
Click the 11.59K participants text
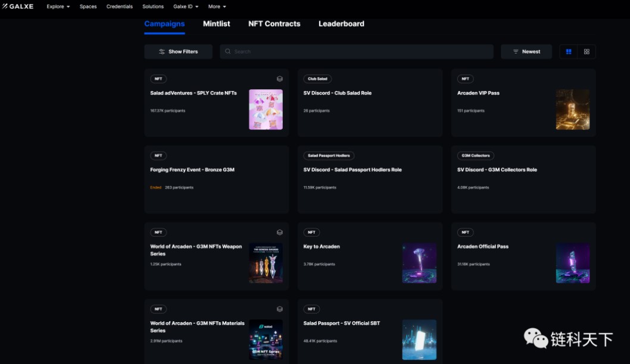(x=320, y=187)
